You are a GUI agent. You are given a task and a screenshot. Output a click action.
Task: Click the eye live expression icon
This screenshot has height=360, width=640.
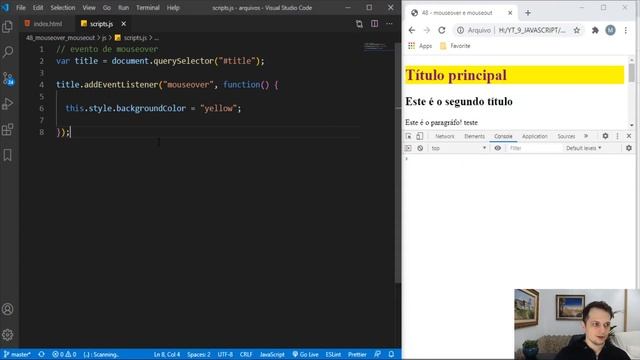(x=498, y=148)
